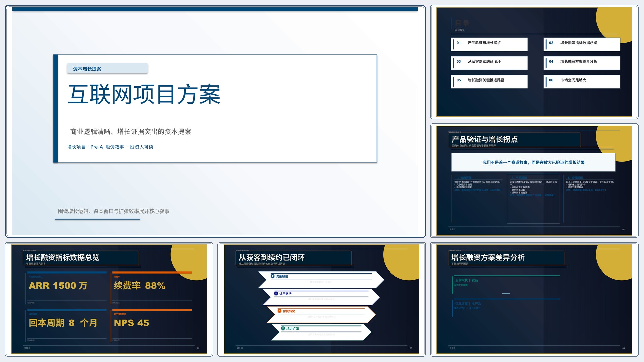
Task: Select the footer text 围绕增长逻辑、资本窗口与扩张效率展开核心叙事
Action: (114, 211)
